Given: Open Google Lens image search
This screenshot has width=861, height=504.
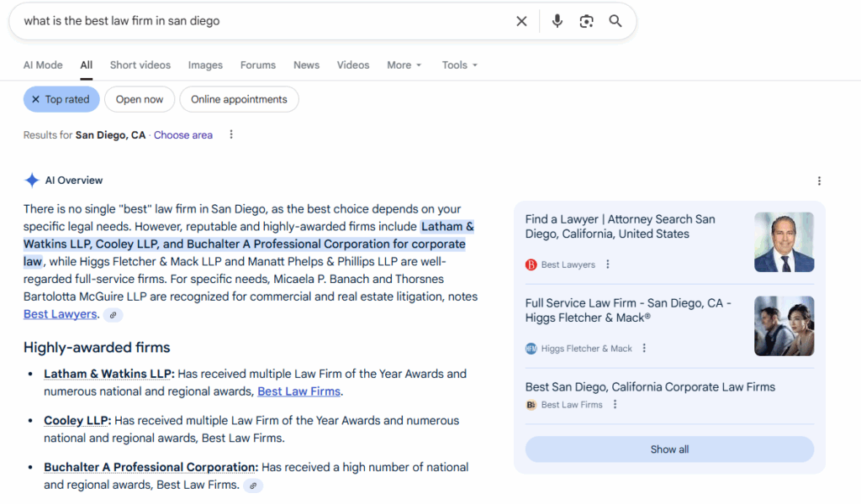Looking at the screenshot, I should point(586,21).
